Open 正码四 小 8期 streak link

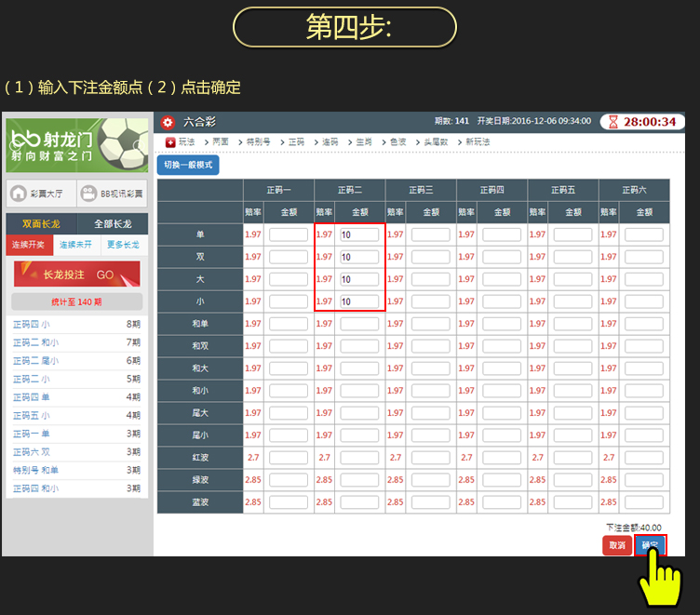pyautogui.click(x=32, y=325)
